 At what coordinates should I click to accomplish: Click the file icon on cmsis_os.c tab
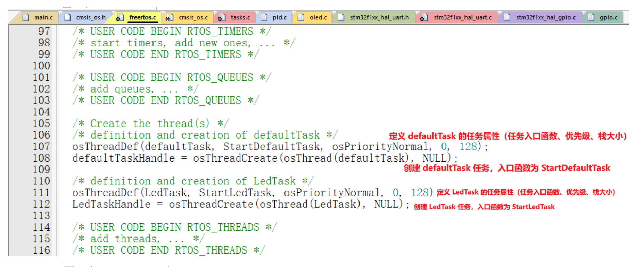pos(170,17)
